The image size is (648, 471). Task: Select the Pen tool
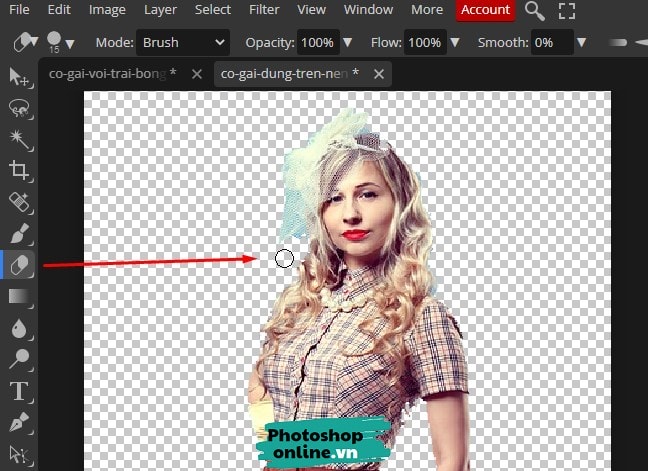[x=19, y=421]
